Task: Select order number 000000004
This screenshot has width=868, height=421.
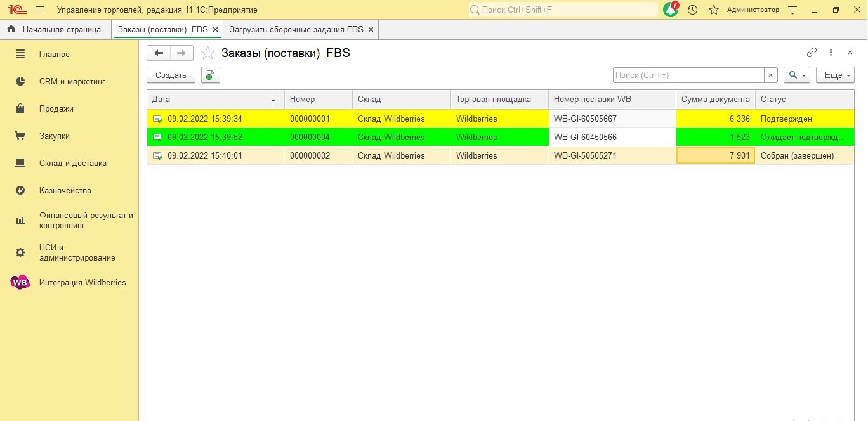Action: click(x=319, y=138)
